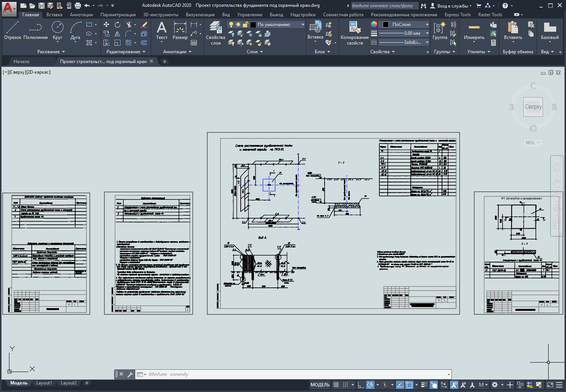The width and height of the screenshot is (566, 392).
Task: Click the Сверху face of ViewCube
Action: point(533,107)
